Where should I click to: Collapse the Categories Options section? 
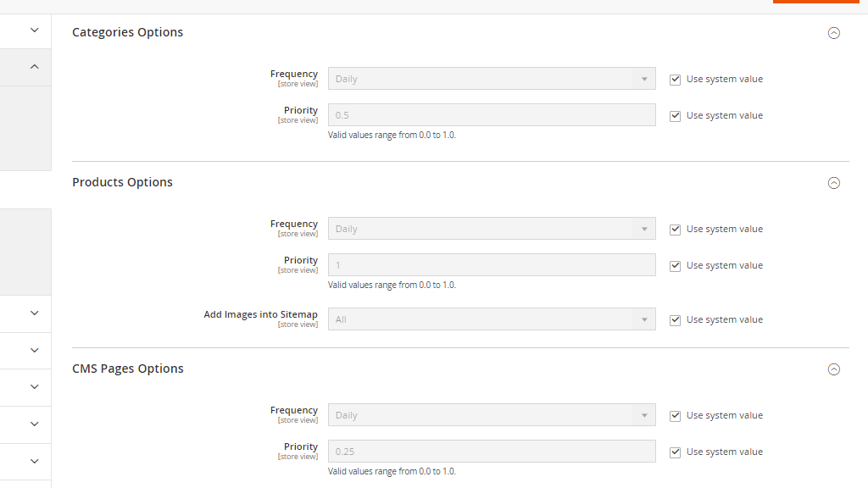coord(833,32)
